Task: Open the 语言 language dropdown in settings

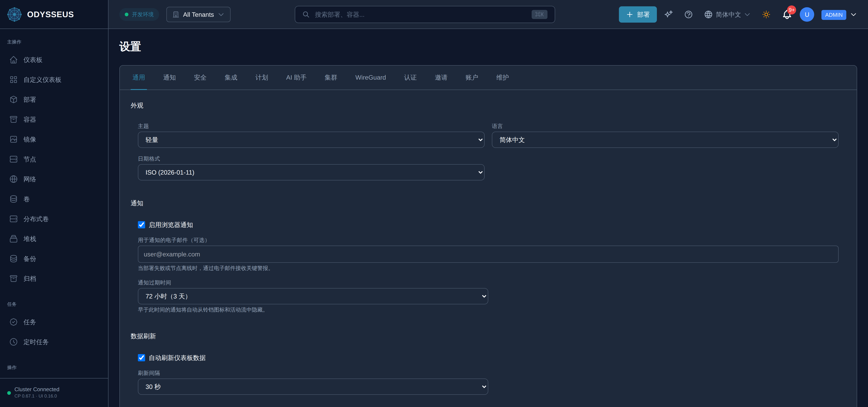Action: tap(665, 140)
